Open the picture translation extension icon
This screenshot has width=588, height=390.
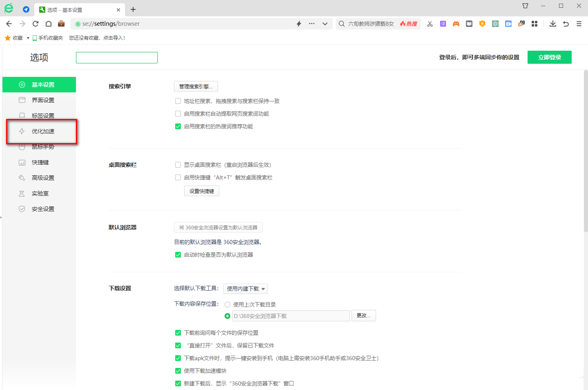[x=521, y=24]
